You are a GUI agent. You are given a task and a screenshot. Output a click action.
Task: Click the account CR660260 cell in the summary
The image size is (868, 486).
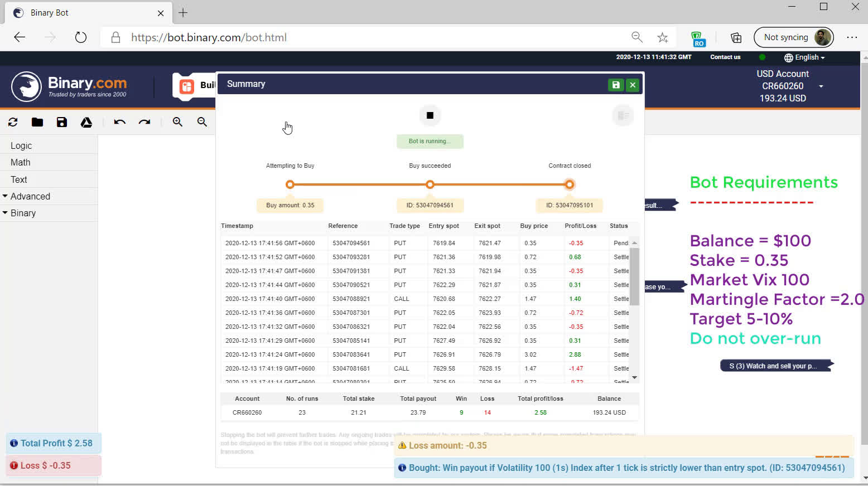pyautogui.click(x=247, y=412)
